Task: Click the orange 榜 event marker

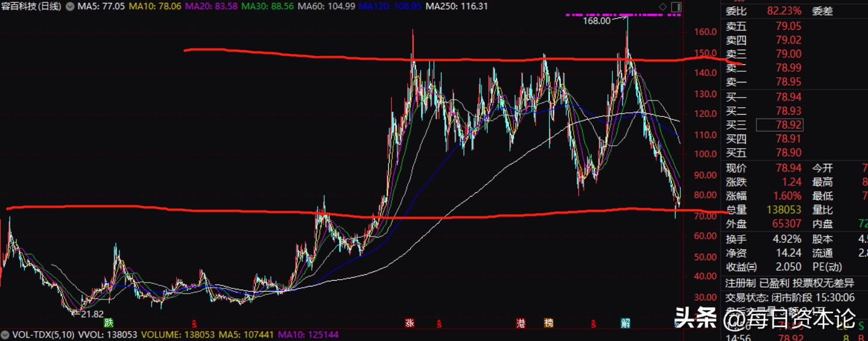Action: click(548, 323)
